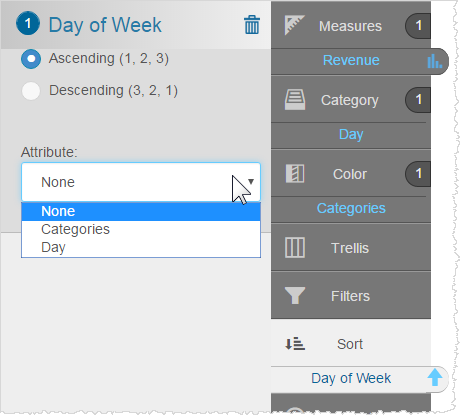The width and height of the screenshot is (460, 415).
Task: Click the Sort descending-lines icon
Action: 295,344
